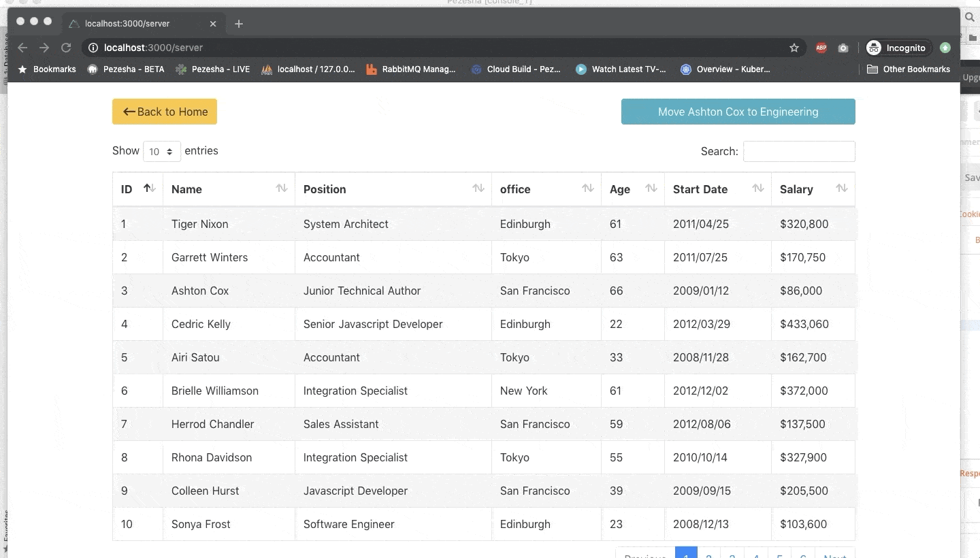Close the localhost:3000/server tab

coord(213,24)
